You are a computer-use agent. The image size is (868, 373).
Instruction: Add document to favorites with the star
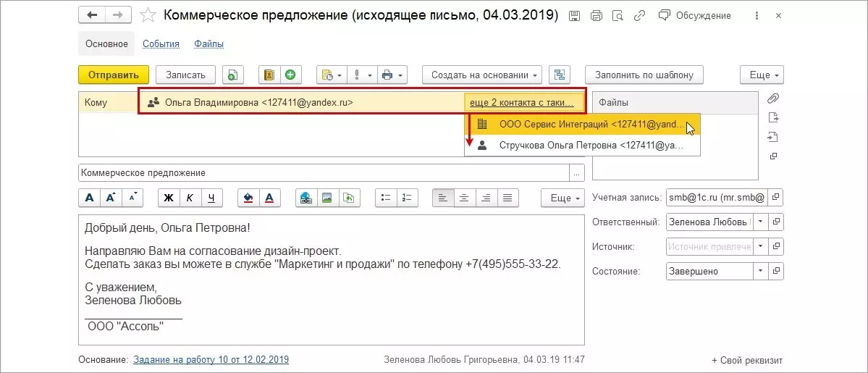148,15
